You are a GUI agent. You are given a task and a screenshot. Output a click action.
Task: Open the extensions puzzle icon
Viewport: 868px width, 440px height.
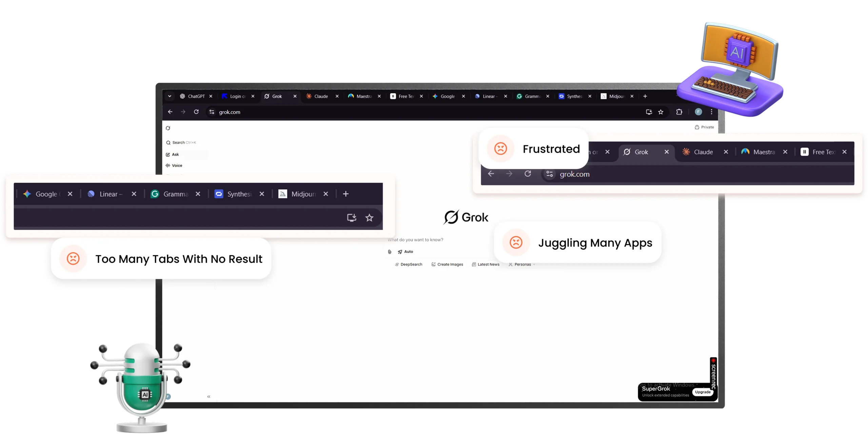pos(679,112)
